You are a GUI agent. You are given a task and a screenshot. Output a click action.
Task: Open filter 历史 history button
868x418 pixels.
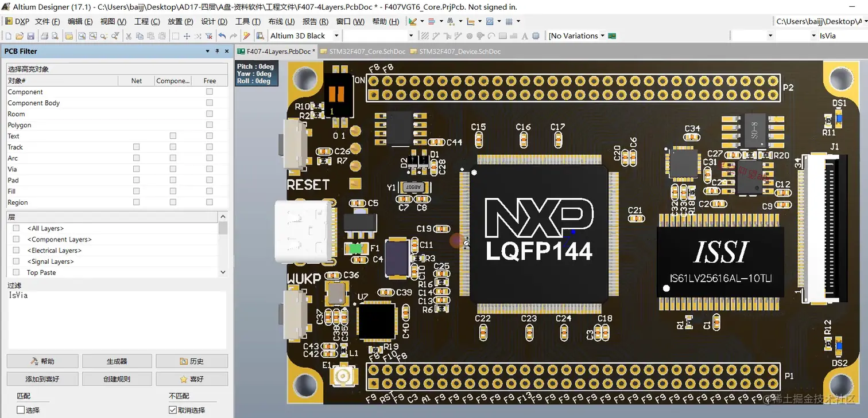[192, 361]
